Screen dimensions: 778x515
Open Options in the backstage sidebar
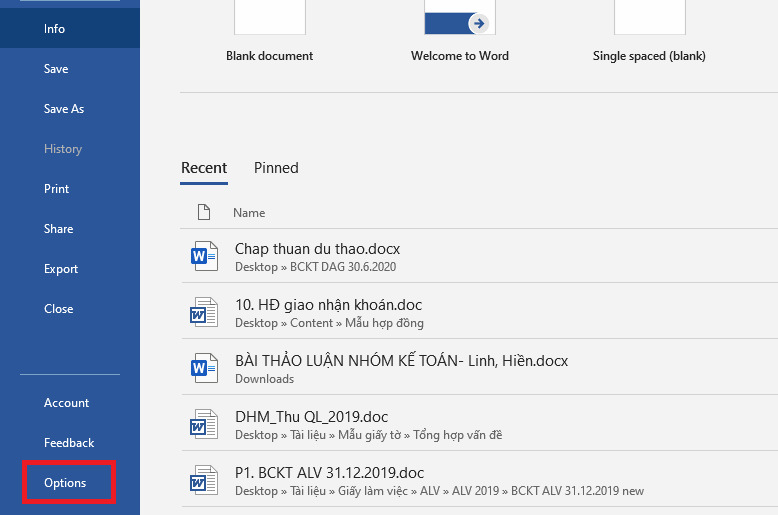pyautogui.click(x=65, y=482)
